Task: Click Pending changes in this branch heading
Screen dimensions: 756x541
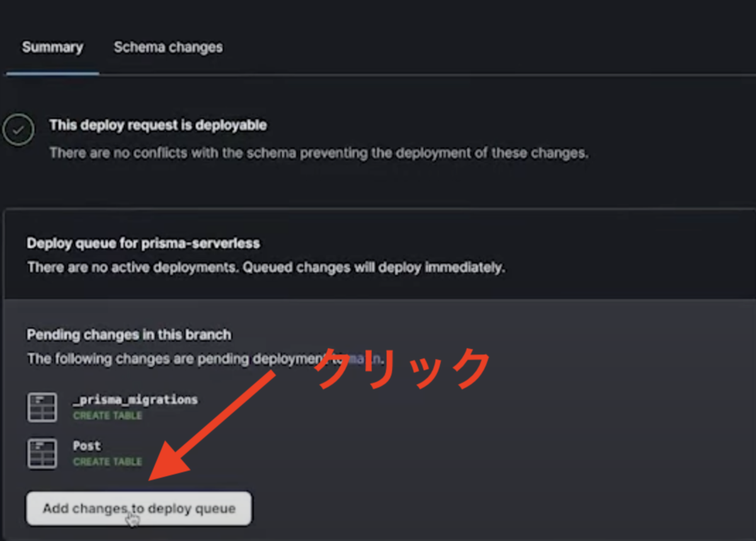Action: click(129, 334)
